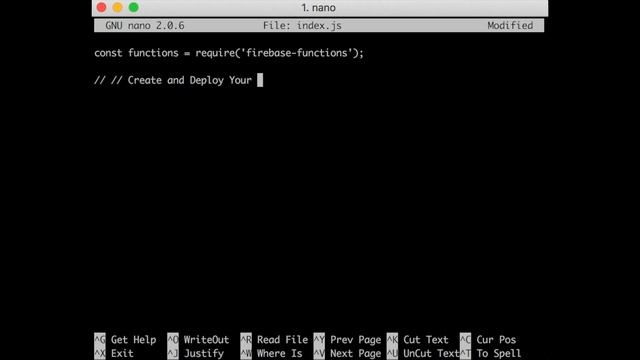Click the '^G' Get Help shortcut
The height and width of the screenshot is (360, 640).
(x=100, y=340)
